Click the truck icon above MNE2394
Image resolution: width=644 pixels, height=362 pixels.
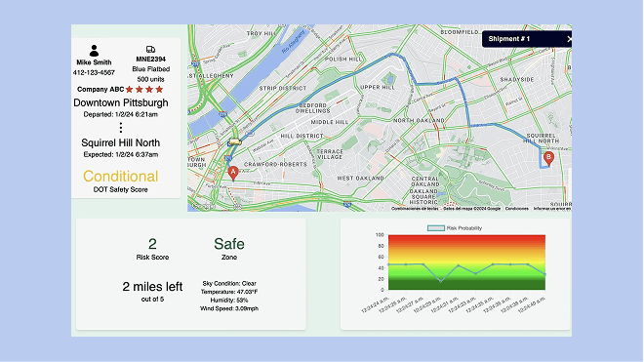pos(150,50)
